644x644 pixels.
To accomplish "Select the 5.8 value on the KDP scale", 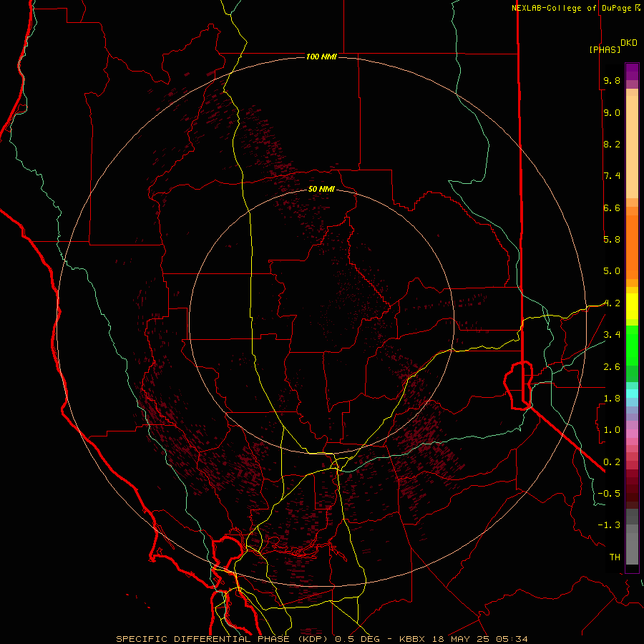I will pyautogui.click(x=612, y=240).
